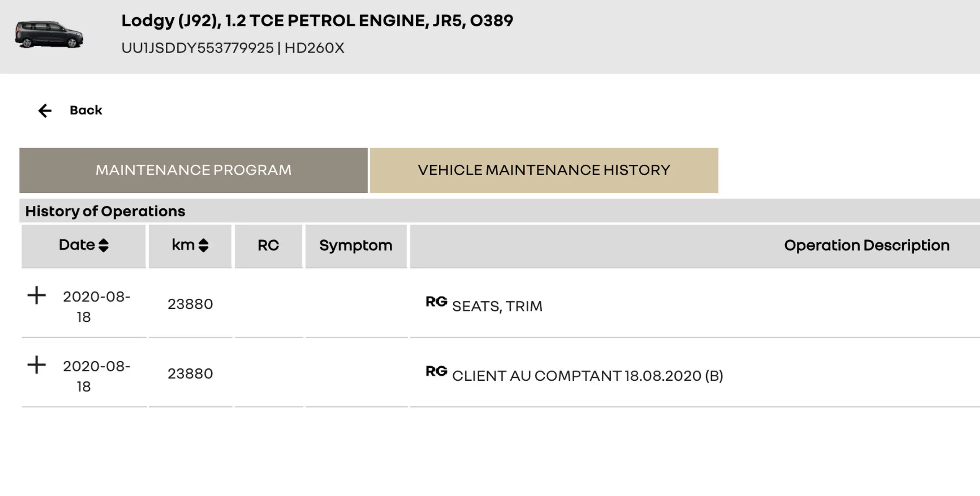Click the Operation Description column header
The image size is (980, 496).
[x=867, y=246]
